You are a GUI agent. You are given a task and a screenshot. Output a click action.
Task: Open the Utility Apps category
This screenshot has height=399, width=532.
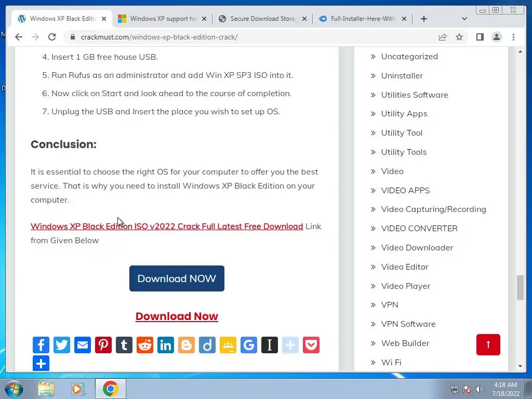[404, 114]
